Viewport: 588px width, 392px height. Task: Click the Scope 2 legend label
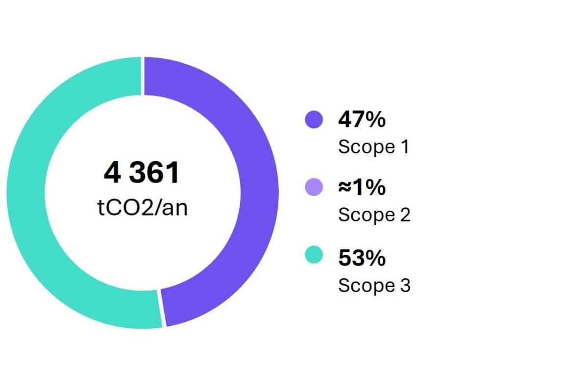374,215
